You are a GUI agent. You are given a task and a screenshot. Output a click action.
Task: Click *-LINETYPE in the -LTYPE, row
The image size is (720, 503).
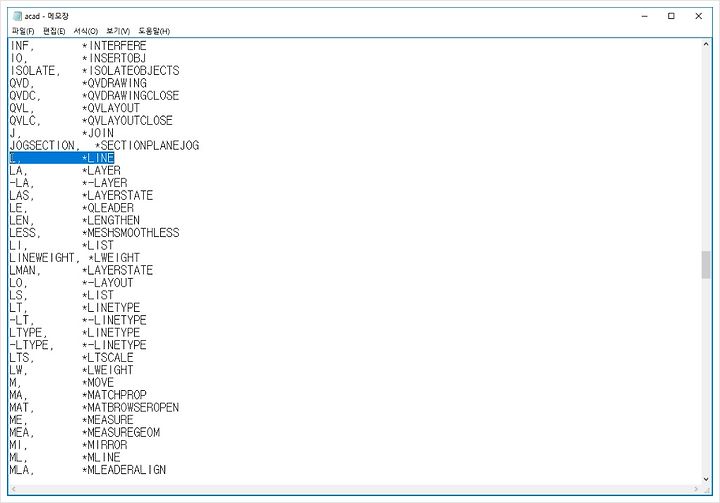(114, 345)
